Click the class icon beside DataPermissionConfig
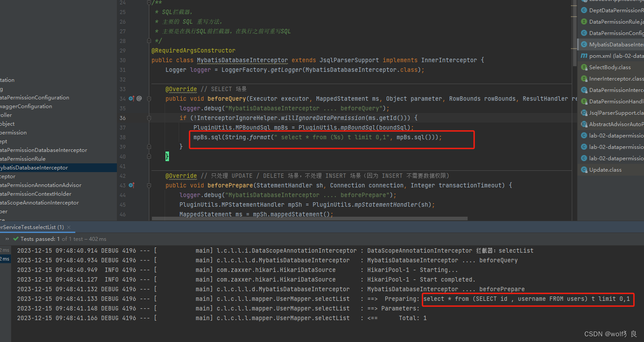 click(x=584, y=33)
